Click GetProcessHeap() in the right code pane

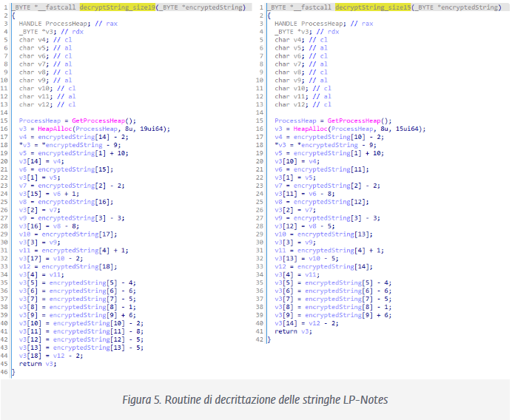[x=357, y=120]
